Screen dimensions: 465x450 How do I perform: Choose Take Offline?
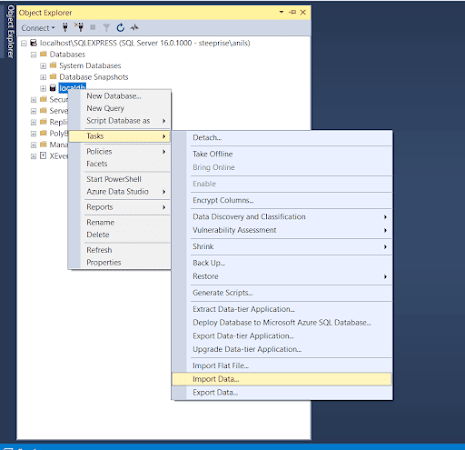pyautogui.click(x=282, y=154)
